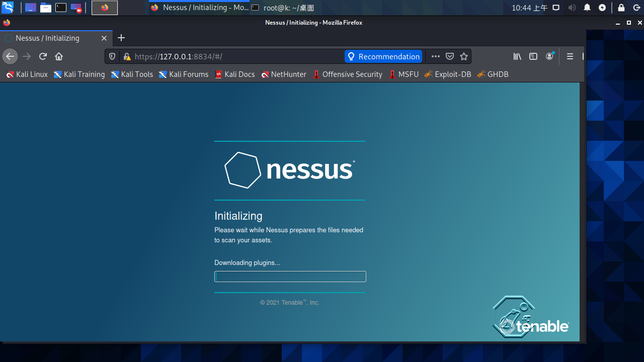Click the '© 2021 Tenable, Inc.' footer text
This screenshot has height=362, width=644.
pos(290,303)
